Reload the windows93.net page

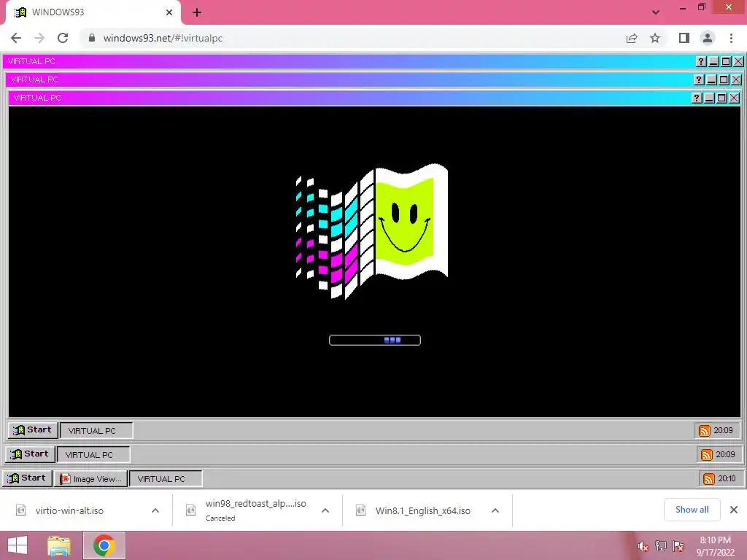(63, 38)
